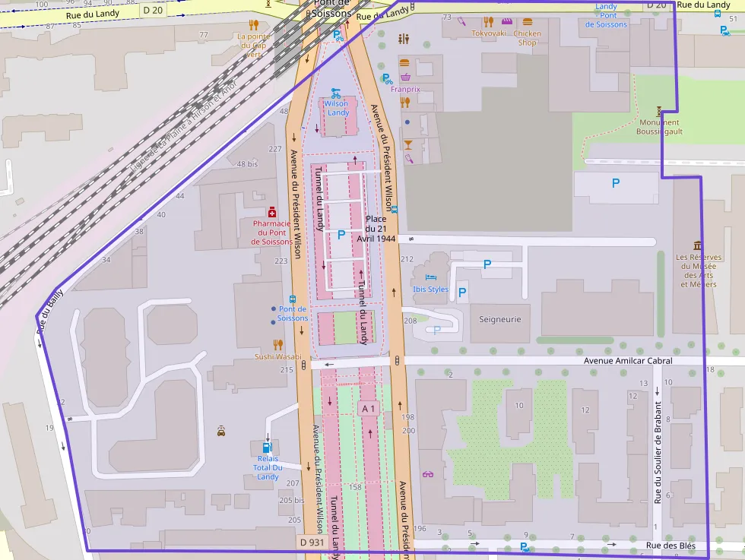Click the Seigneurie building label
This screenshot has height=560, width=745.
(x=500, y=319)
